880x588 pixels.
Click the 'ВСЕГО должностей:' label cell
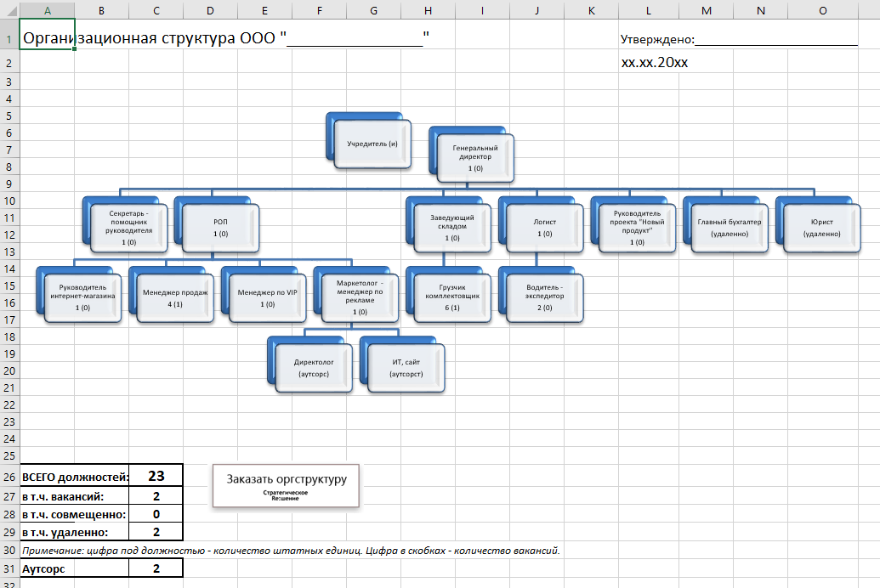(x=75, y=477)
